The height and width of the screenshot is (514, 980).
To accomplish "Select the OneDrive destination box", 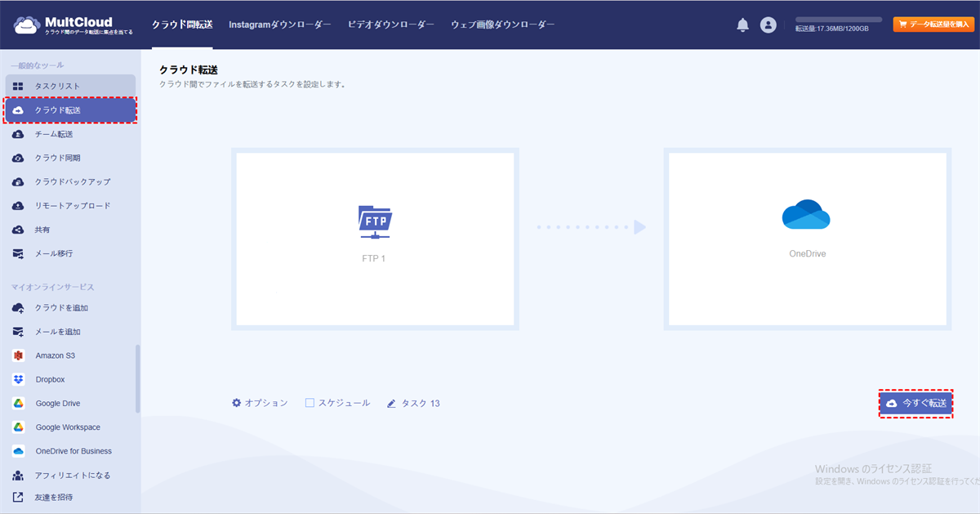I will click(x=807, y=239).
